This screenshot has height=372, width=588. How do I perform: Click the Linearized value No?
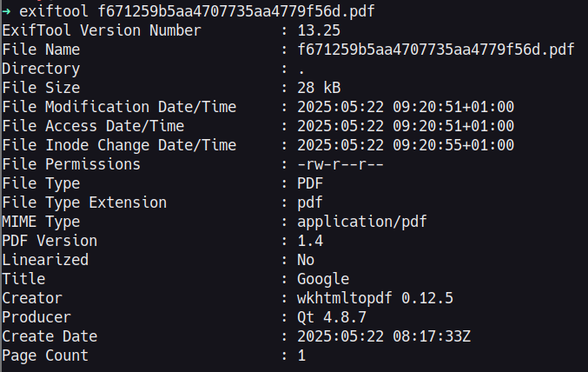pos(306,260)
